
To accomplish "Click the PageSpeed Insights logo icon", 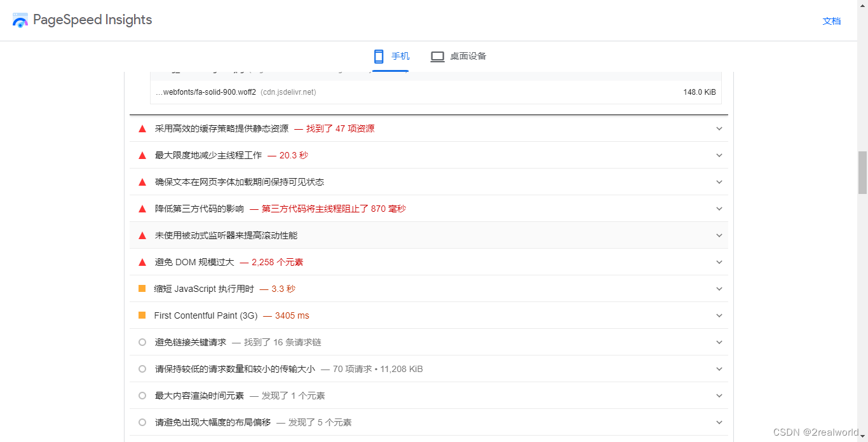I will 20,20.
